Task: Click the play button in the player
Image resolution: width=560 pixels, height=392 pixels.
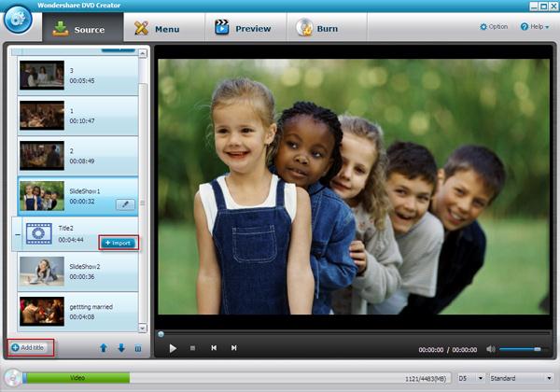Action: 173,348
